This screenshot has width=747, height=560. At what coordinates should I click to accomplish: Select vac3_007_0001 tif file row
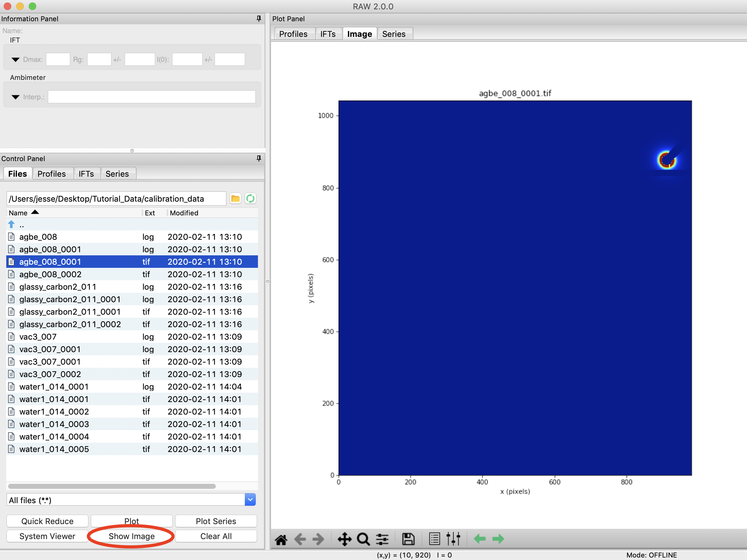[132, 361]
